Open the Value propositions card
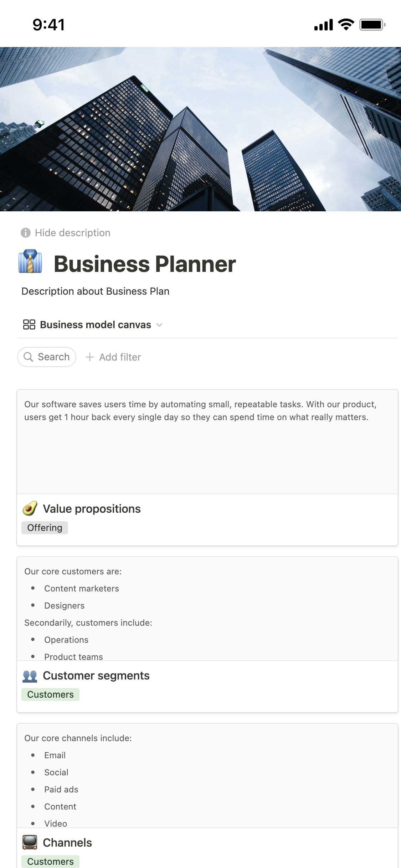Screen dimensions: 401x868 pyautogui.click(x=92, y=509)
